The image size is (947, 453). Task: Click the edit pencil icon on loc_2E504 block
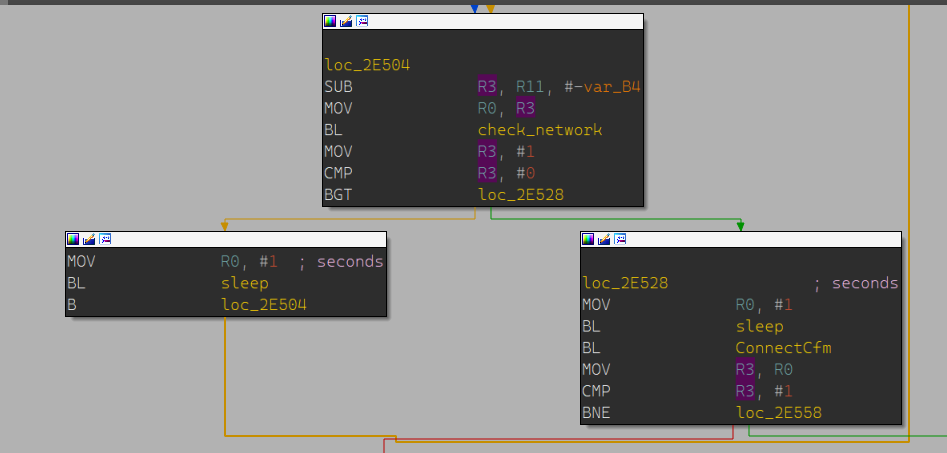coord(346,21)
